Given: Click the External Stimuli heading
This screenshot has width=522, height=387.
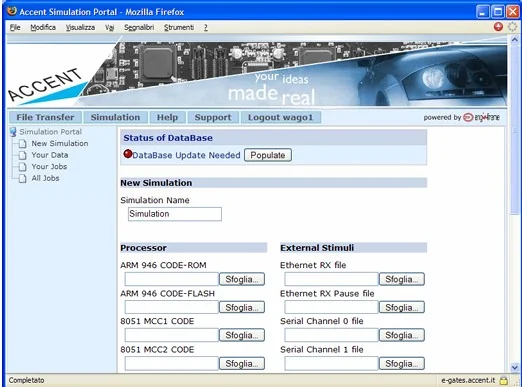Looking at the screenshot, I should (x=317, y=248).
